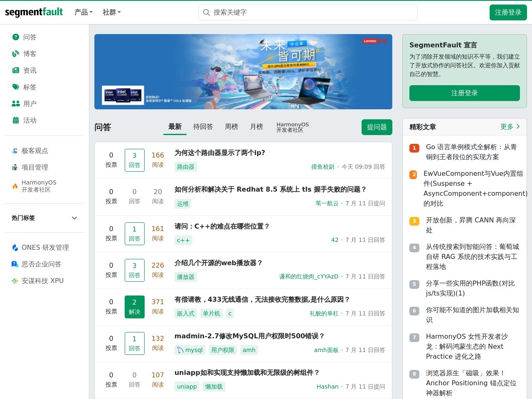Image resolution: width=532 pixels, height=399 pixels.
Task: Click the mysql tag with dolphin icon
Action: tap(190, 350)
